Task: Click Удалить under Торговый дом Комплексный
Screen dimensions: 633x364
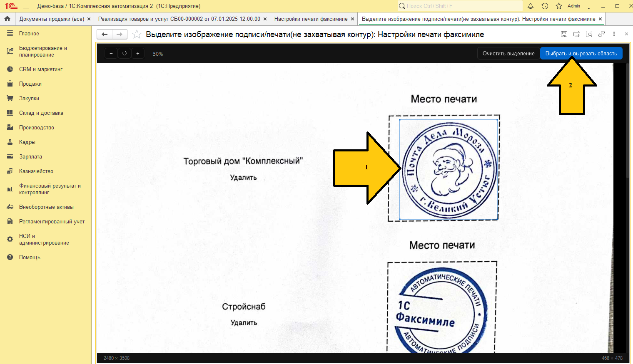Action: 244,178
